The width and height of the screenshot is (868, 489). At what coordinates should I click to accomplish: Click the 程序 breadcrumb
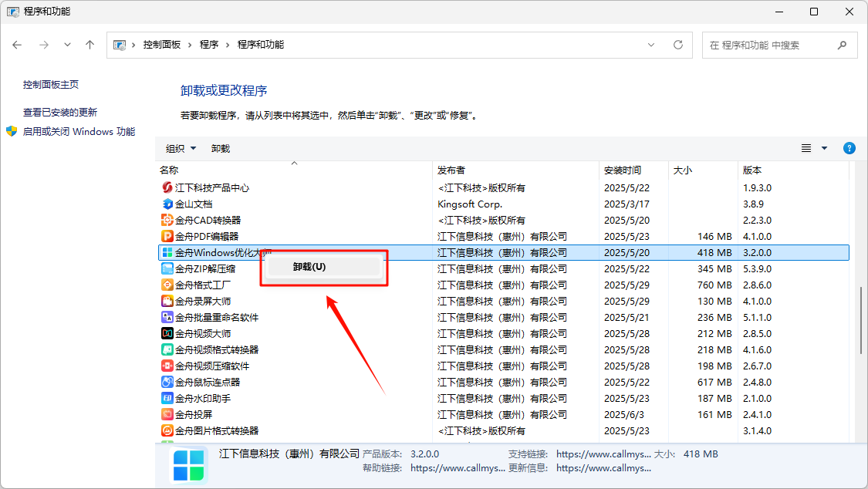(x=208, y=45)
